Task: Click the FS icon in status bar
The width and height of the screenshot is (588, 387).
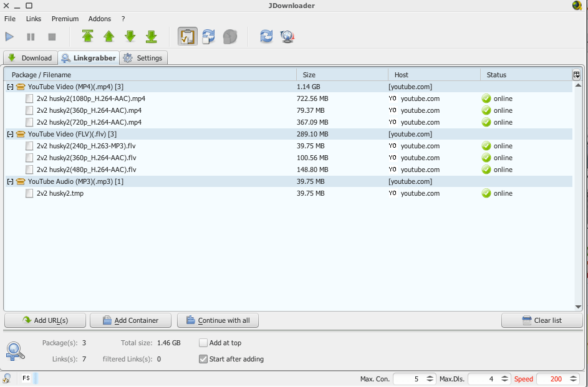Action: click(26, 378)
